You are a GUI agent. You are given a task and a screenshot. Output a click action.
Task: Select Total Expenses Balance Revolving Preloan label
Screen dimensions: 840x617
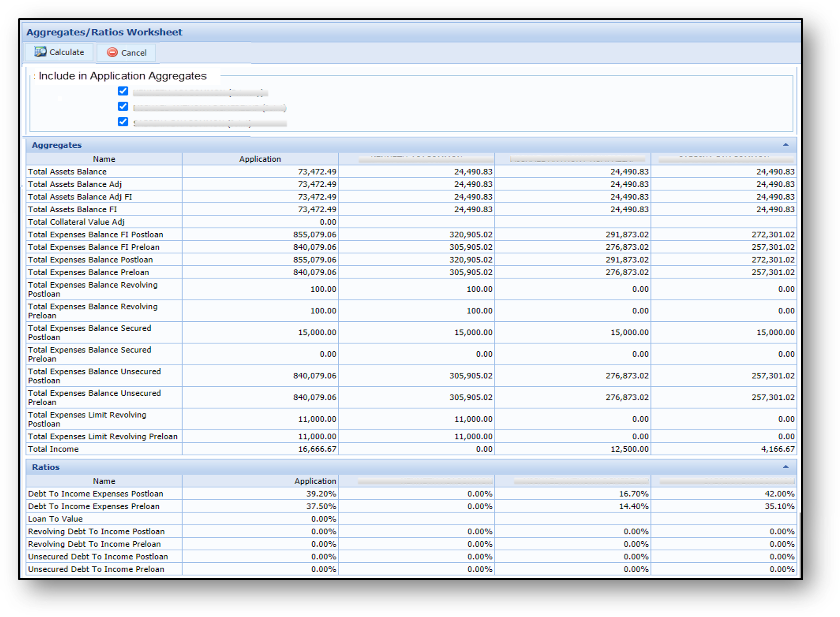93,311
